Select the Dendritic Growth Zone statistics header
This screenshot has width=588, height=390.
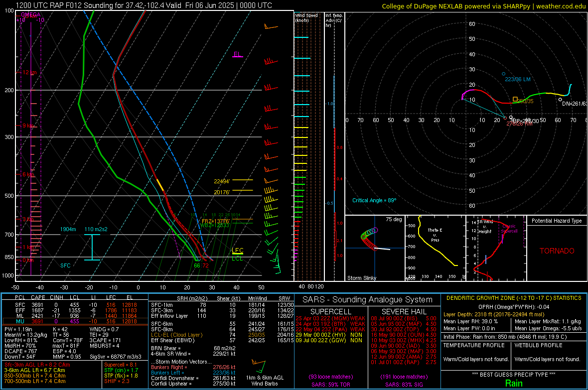point(514,298)
